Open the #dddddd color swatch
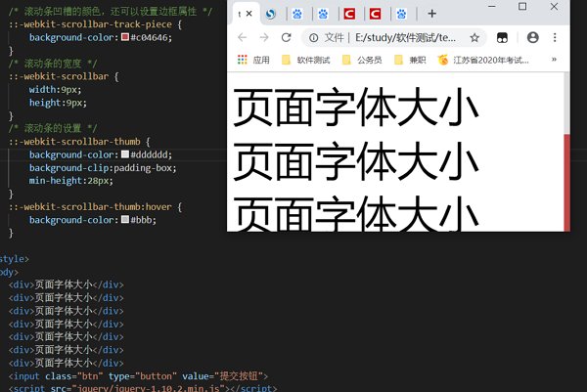Screen dimensions: 587x392 pos(125,154)
